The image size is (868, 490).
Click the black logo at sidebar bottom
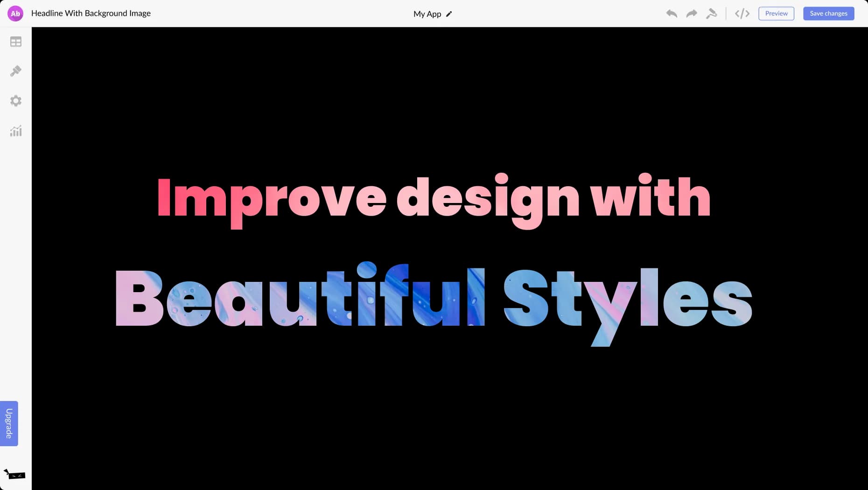click(x=14, y=475)
